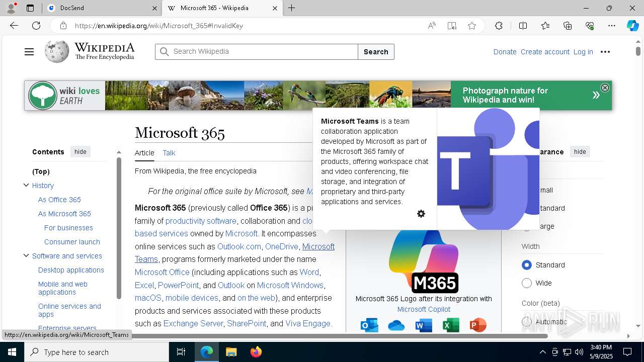
Task: Follow the Microsoft Copilot infobox link
Action: pos(424,309)
